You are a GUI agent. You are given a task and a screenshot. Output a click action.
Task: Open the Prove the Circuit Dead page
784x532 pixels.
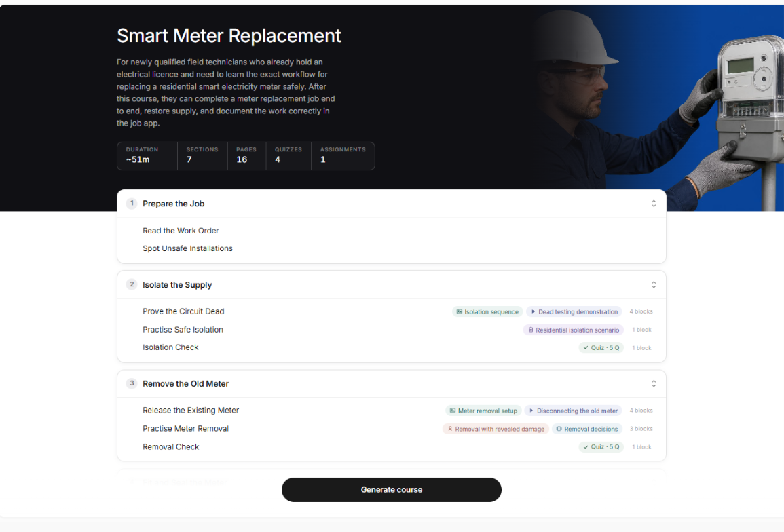(x=183, y=311)
